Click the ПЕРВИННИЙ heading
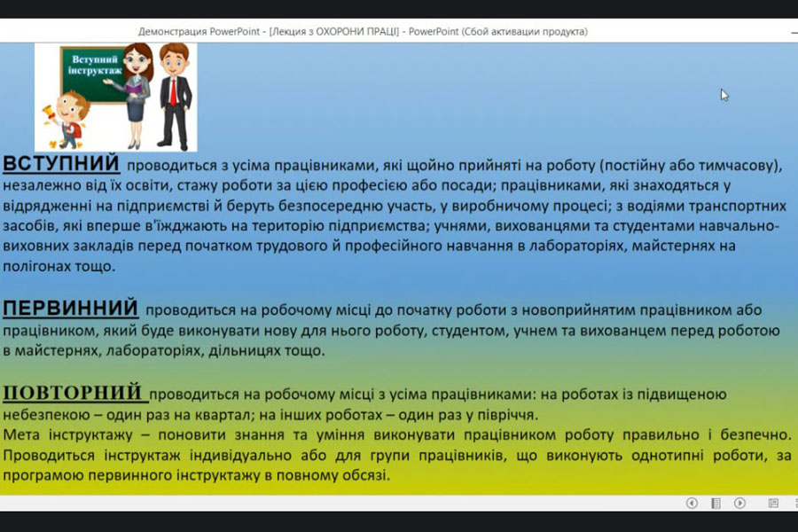Viewport: 798px width, 532px height. [70, 309]
